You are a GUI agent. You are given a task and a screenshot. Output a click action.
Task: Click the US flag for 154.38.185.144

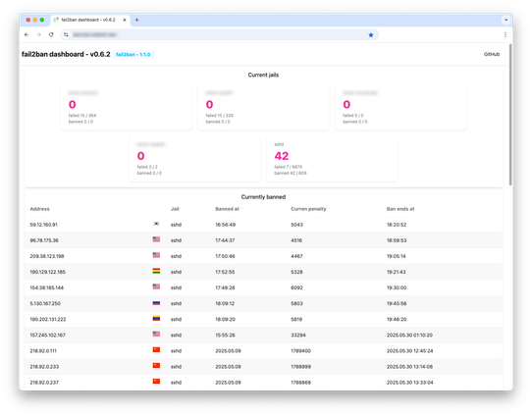156,286
